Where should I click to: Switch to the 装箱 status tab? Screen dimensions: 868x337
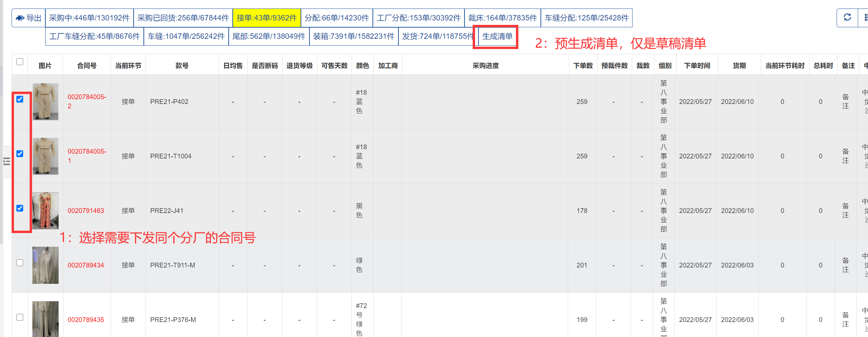[x=353, y=36]
